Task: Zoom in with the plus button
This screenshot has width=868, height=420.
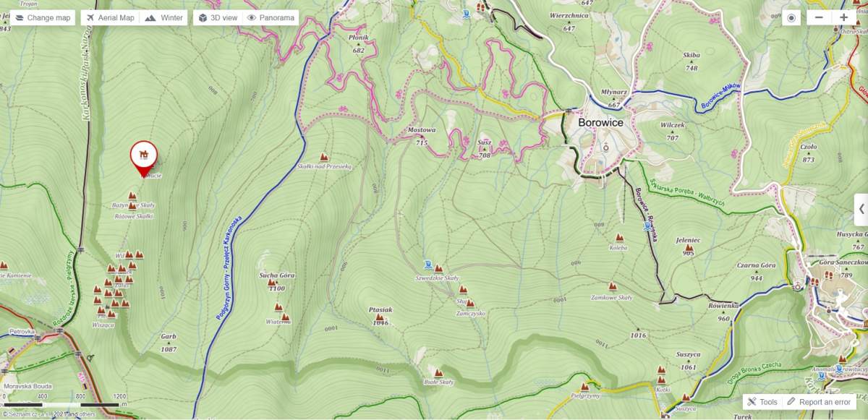Action: point(843,18)
